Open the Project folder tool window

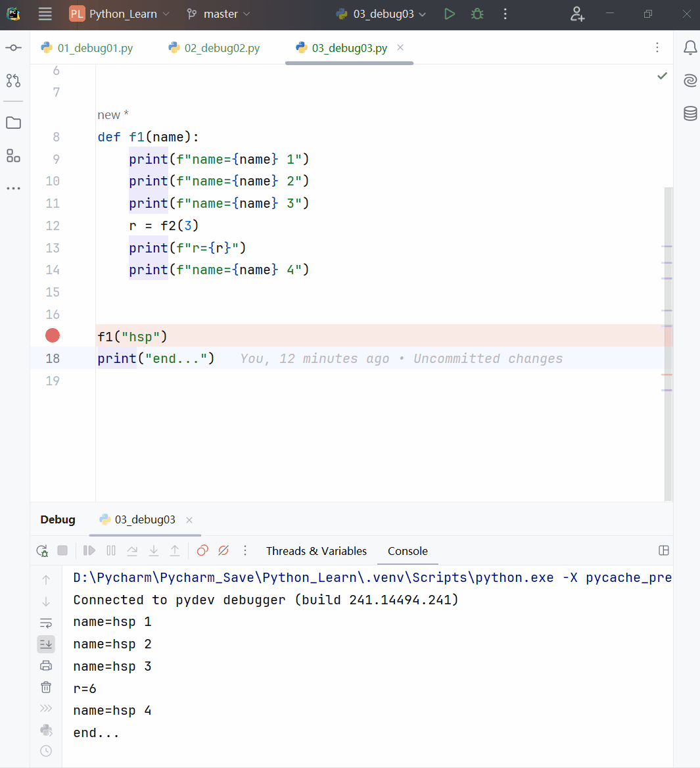pos(14,122)
